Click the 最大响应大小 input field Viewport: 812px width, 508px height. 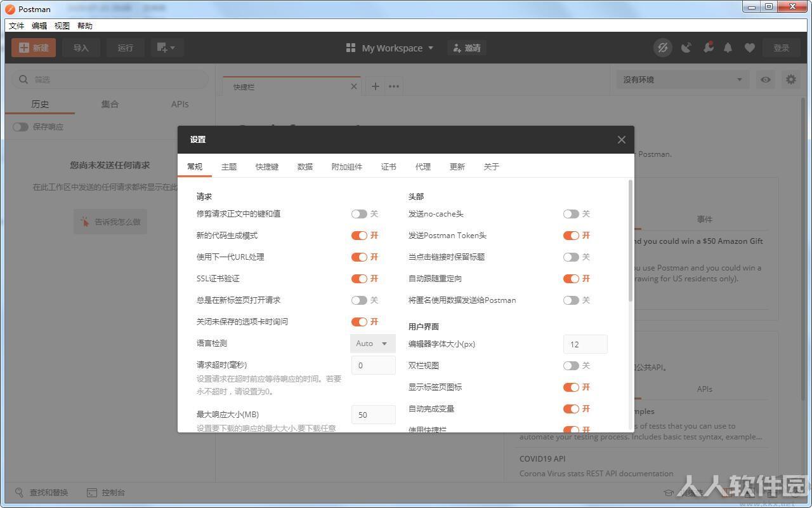pyautogui.click(x=374, y=415)
